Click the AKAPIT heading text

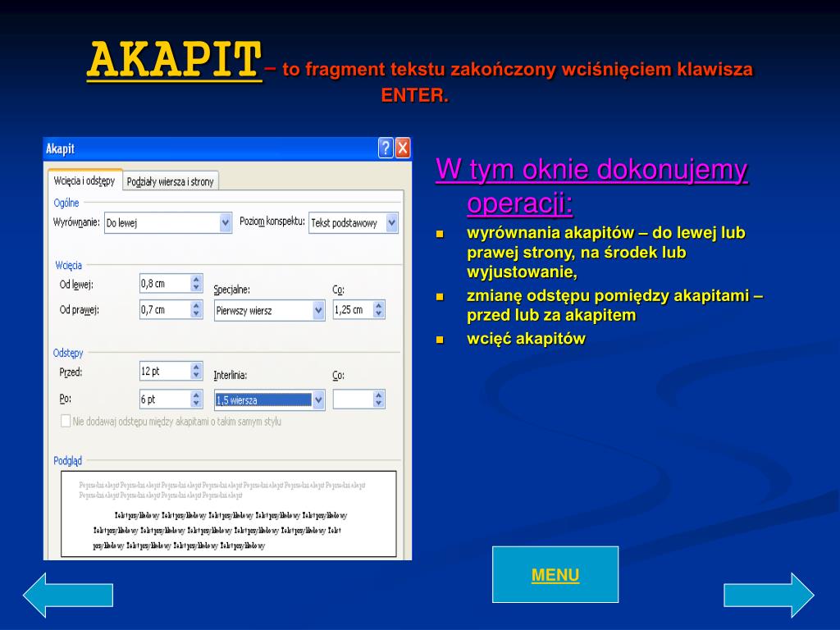click(x=175, y=60)
